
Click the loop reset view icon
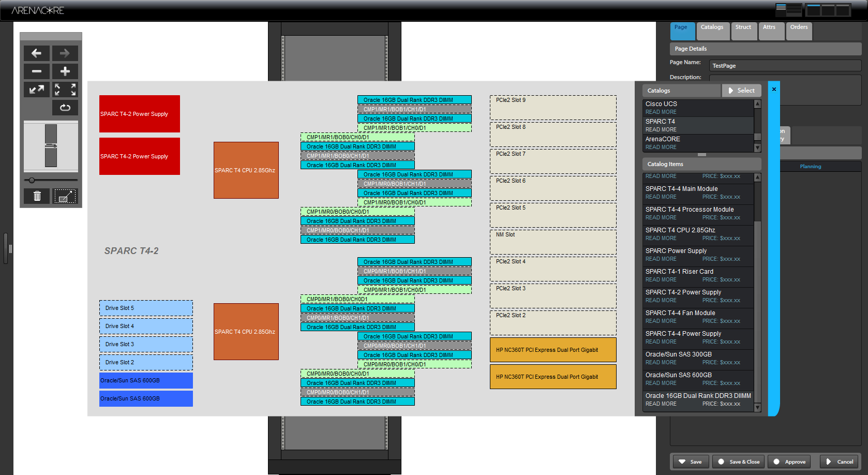click(x=65, y=108)
